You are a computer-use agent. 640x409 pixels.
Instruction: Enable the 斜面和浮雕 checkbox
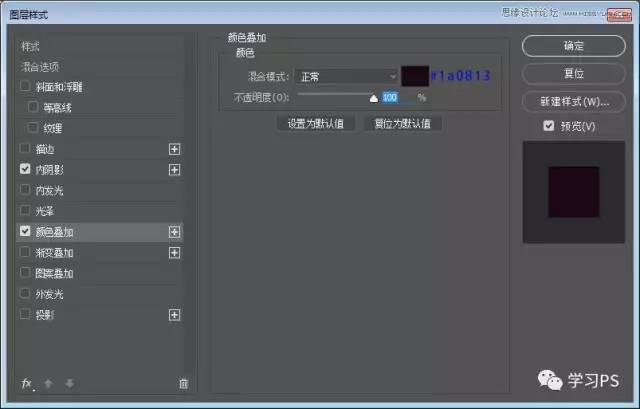25,87
